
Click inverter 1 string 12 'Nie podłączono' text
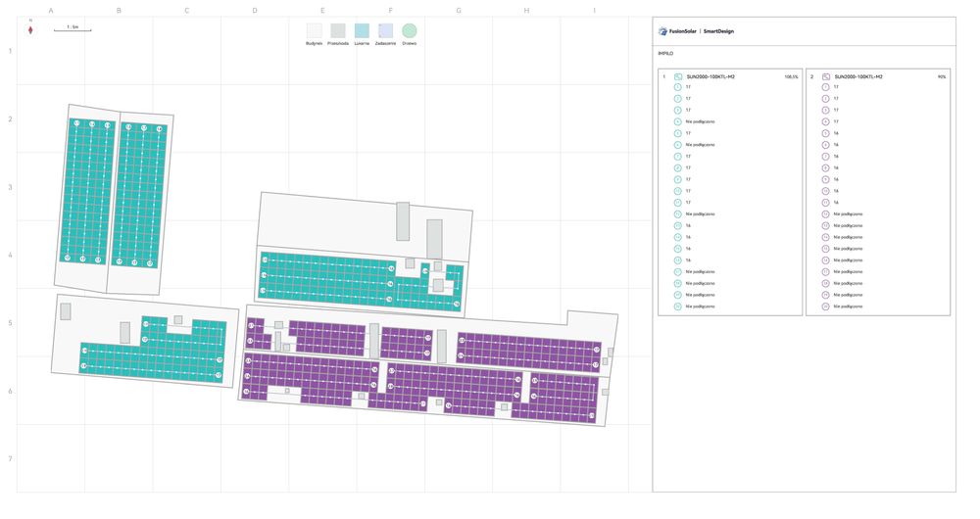pos(700,214)
